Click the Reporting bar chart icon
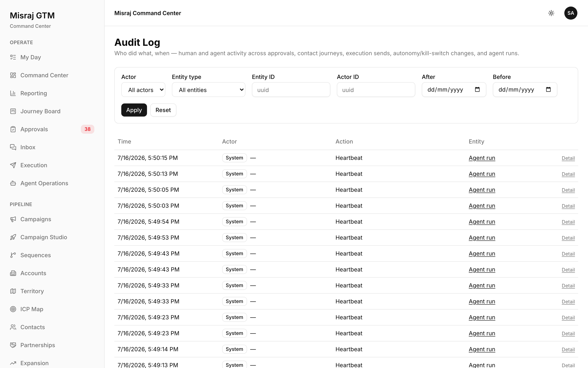This screenshot has height=368, width=588. pyautogui.click(x=13, y=93)
